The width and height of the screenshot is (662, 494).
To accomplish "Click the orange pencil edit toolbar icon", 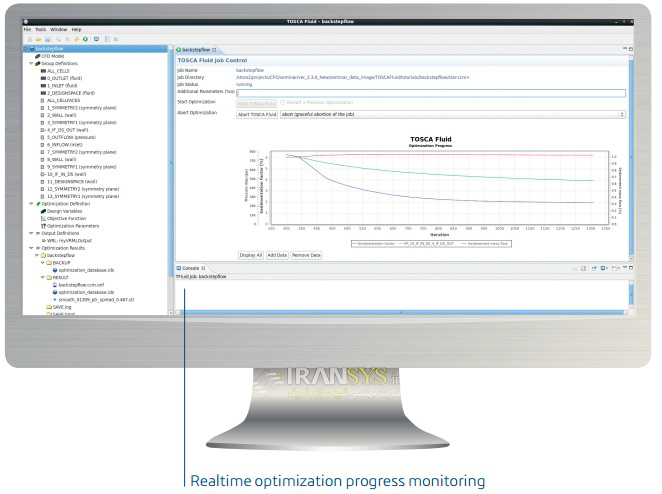I will 76,39.
